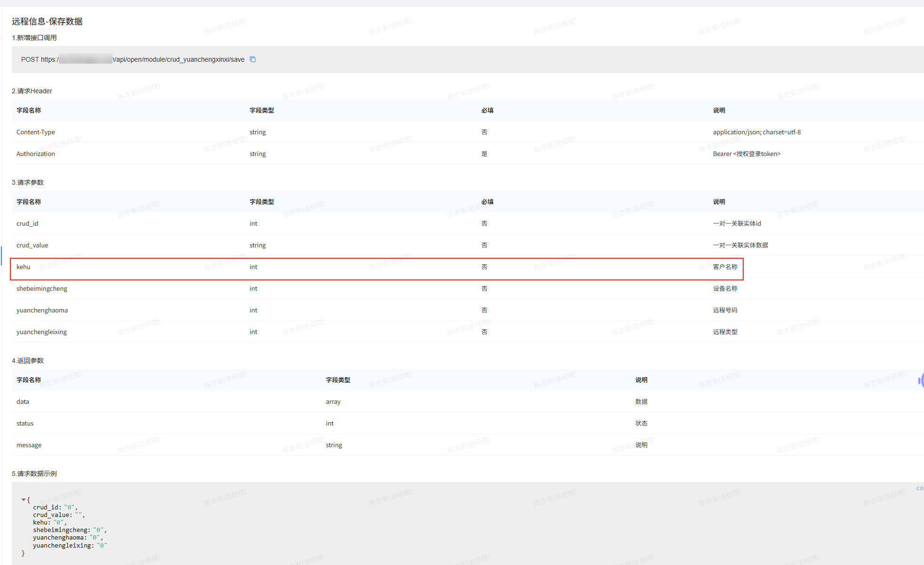Click the POST endpoint URL text
The width and height of the screenshot is (924, 565).
pyautogui.click(x=179, y=59)
